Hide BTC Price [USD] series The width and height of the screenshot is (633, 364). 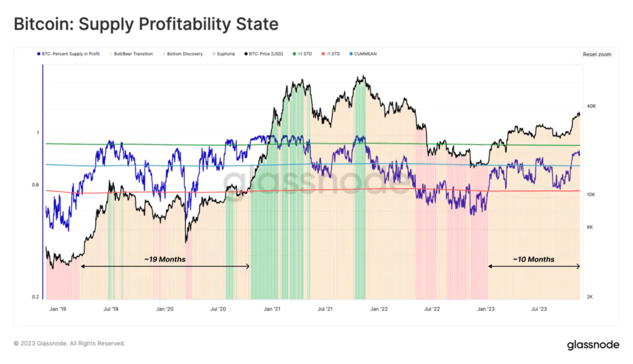coord(263,54)
